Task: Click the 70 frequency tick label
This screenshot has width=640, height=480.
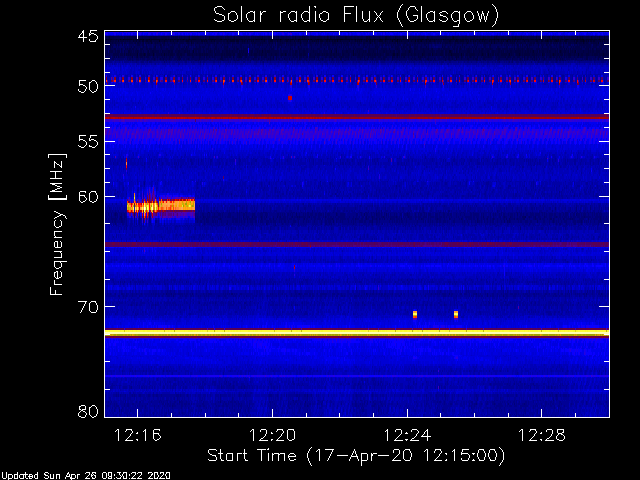Action: tap(88, 307)
